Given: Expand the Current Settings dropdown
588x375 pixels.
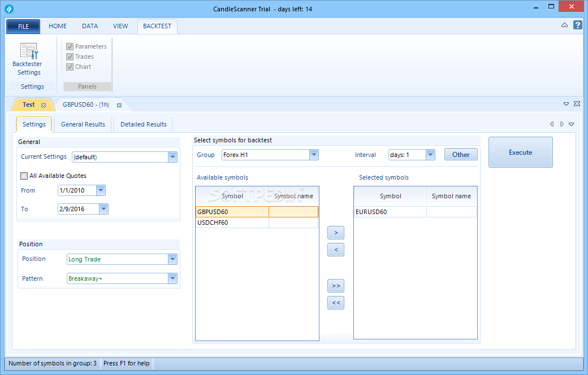Looking at the screenshot, I should [x=172, y=157].
